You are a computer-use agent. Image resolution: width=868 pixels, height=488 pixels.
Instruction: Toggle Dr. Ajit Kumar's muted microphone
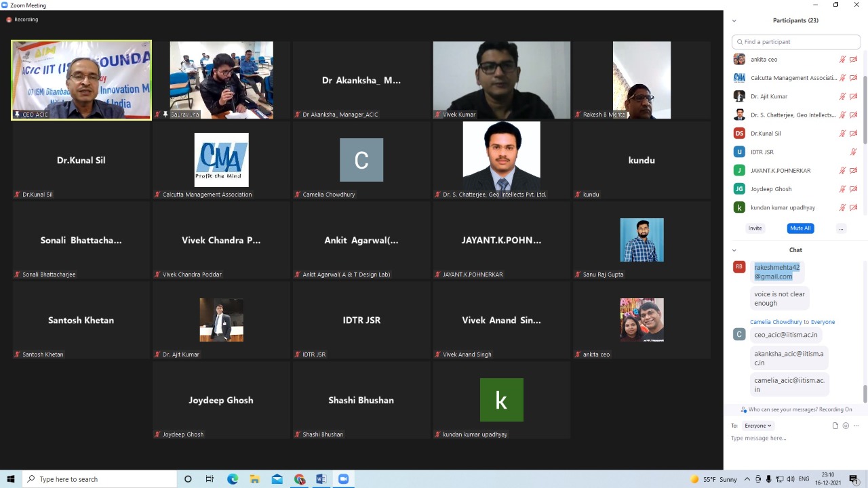tap(841, 96)
